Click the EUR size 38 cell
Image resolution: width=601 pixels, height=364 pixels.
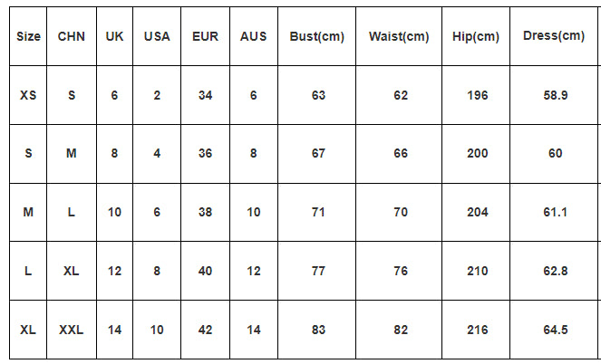pyautogui.click(x=205, y=212)
